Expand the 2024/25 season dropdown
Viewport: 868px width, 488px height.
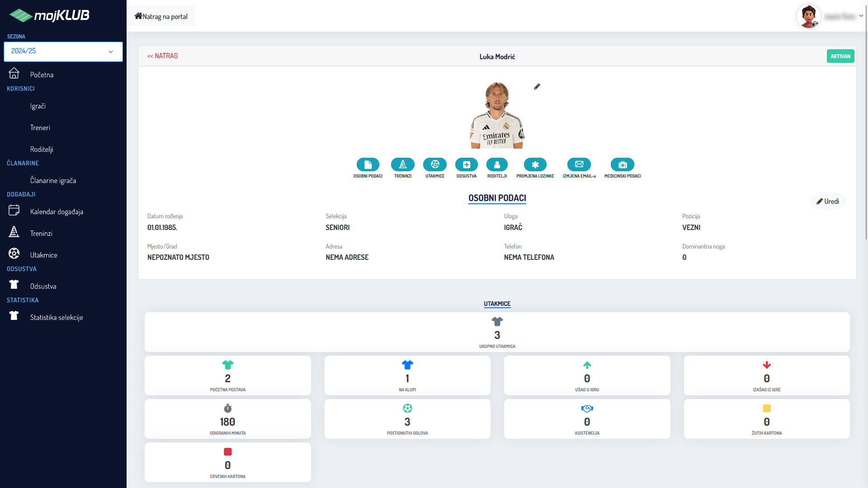tap(63, 52)
